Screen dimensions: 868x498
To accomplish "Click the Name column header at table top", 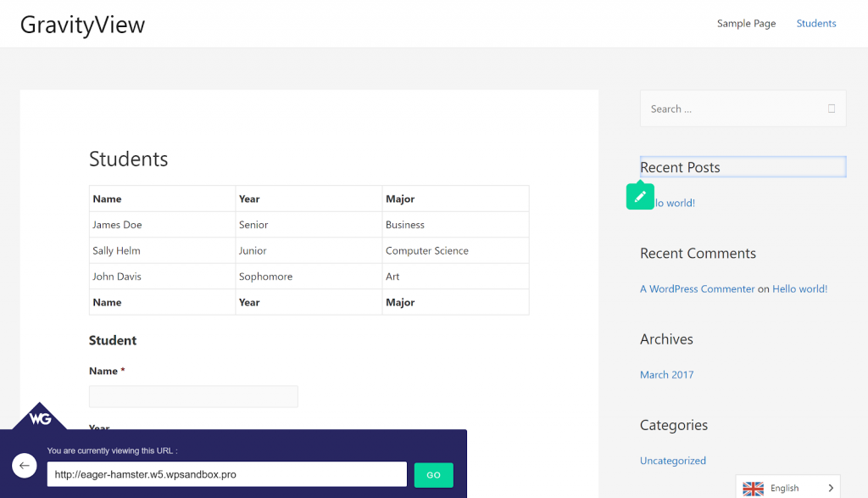I will (162, 199).
